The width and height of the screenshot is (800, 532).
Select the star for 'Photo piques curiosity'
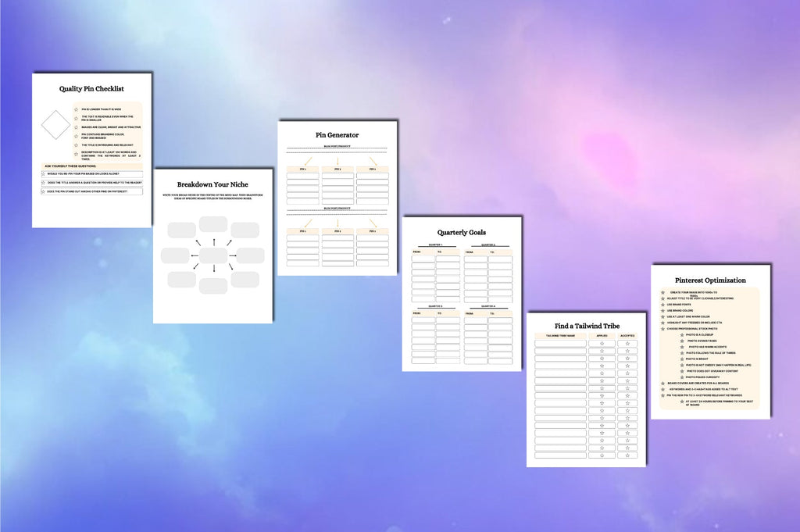[682, 377]
